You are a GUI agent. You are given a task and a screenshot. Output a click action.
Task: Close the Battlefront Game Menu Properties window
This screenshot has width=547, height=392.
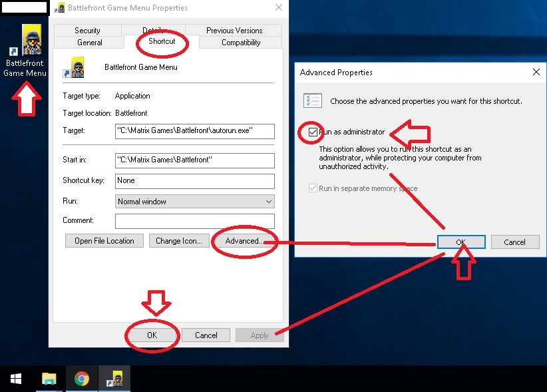click(x=279, y=8)
